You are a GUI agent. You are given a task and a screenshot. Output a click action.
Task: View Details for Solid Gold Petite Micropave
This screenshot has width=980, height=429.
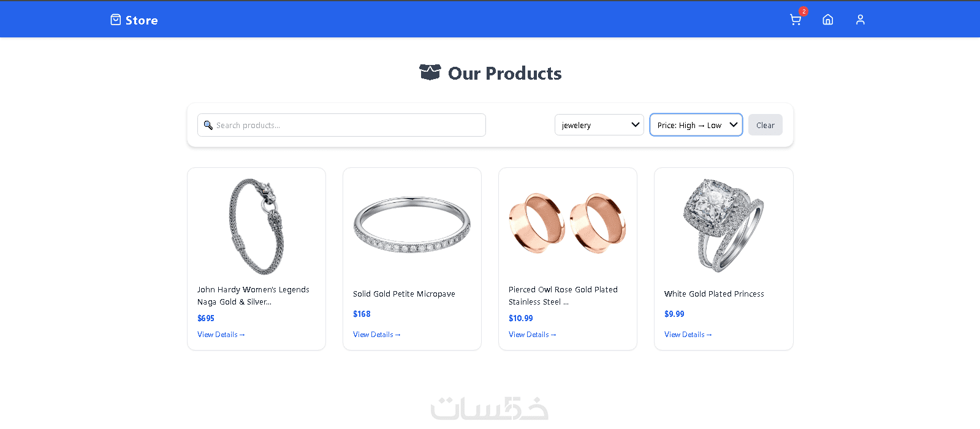377,335
